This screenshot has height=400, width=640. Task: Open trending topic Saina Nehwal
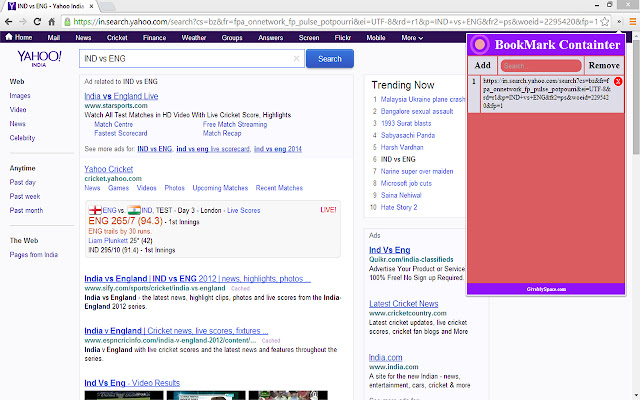coord(401,195)
